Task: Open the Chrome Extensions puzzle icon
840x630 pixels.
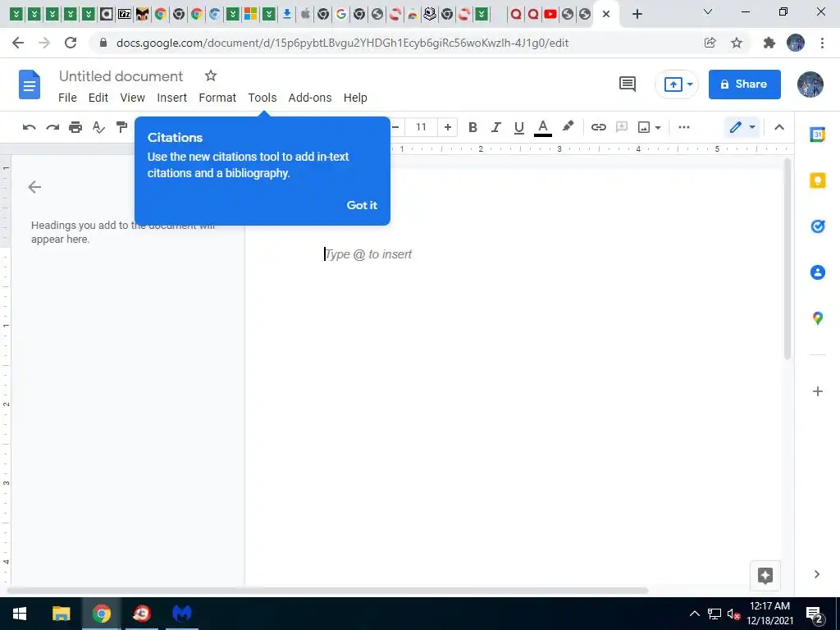Action: click(x=769, y=43)
